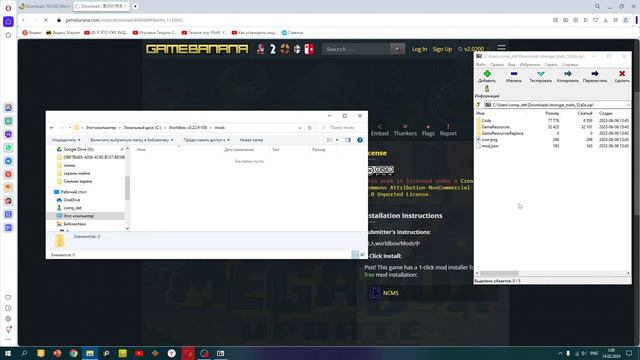Click the Chrome icon on the taskbar
Image resolution: width=640 pixels, height=360 pixels.
73,353
